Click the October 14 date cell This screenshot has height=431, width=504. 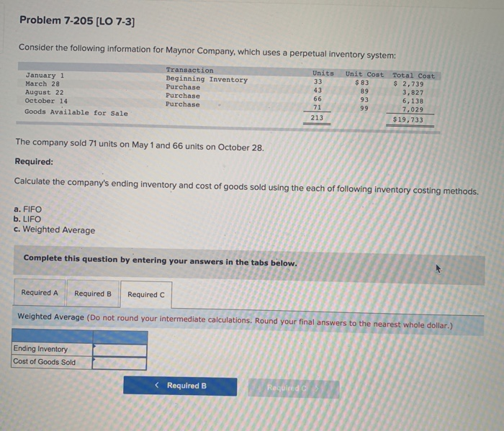click(46, 101)
